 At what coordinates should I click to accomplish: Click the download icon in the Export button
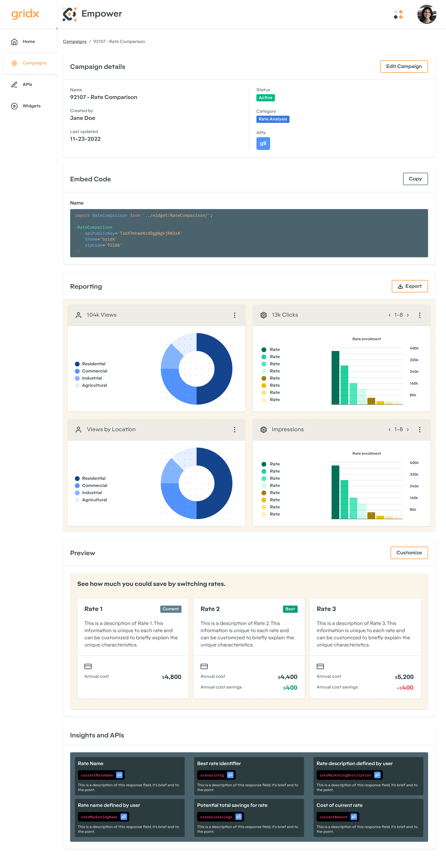400,286
